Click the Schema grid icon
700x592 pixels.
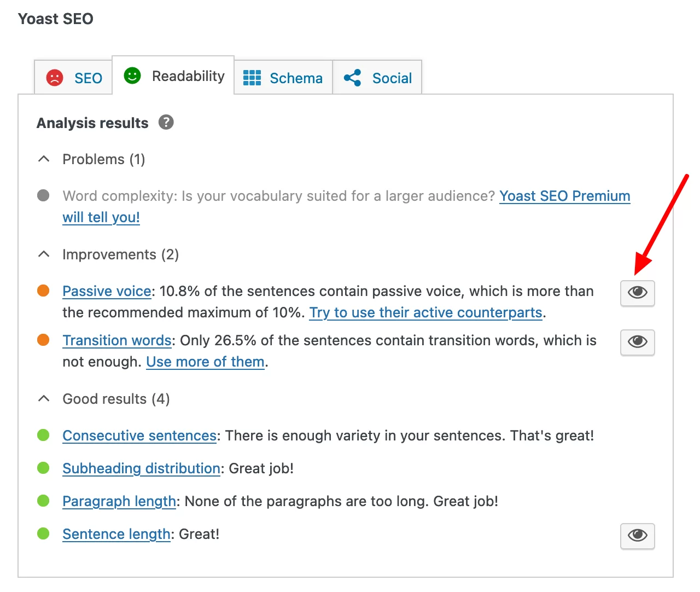[252, 78]
